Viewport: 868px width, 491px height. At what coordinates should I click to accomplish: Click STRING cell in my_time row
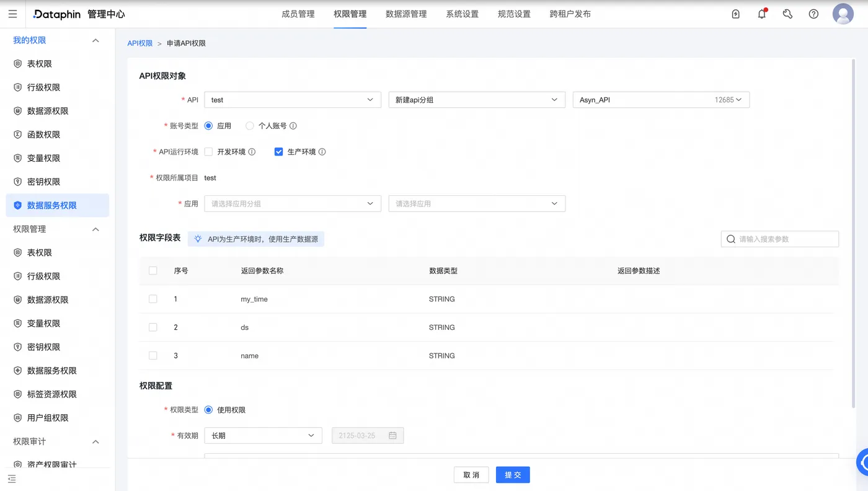(x=442, y=299)
